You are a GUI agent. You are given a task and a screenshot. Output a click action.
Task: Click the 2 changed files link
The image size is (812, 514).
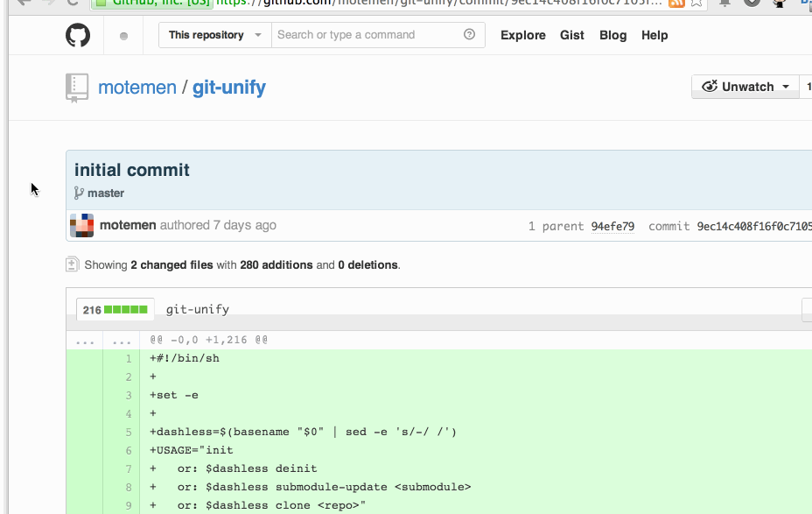click(x=171, y=264)
